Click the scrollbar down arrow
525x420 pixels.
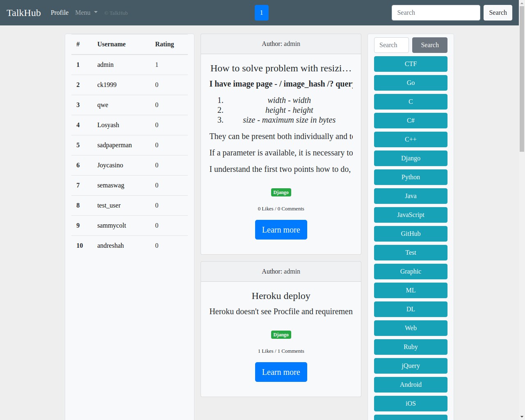[522, 417]
